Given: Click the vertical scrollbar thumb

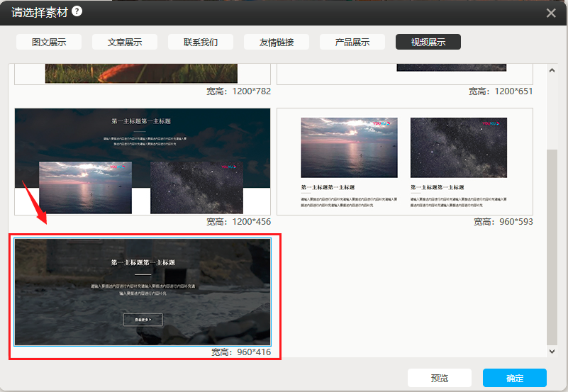Looking at the screenshot, I should 553,248.
